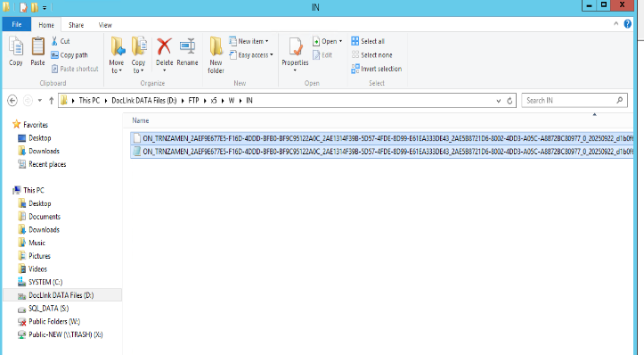Select the first ON_TRNZAMEN file

[x=382, y=138]
